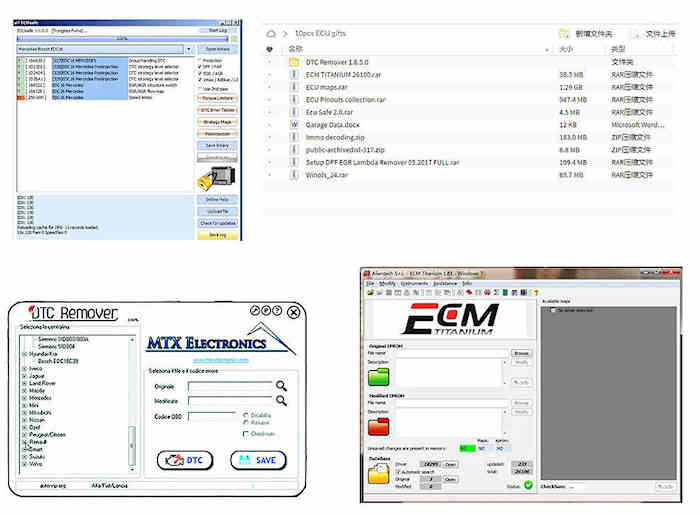Expand the Hyundai/Kia tree node

25,354
